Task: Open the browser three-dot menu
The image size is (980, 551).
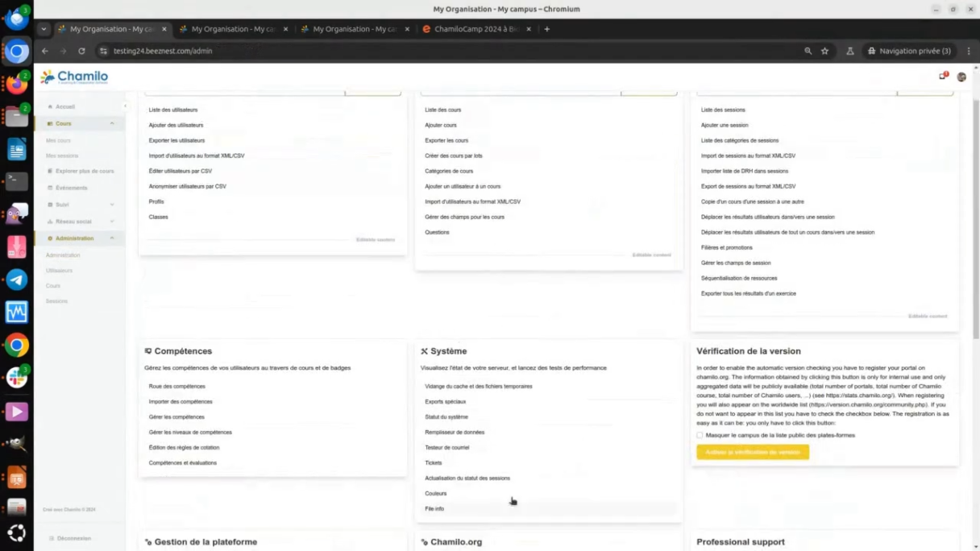Action: 969,51
